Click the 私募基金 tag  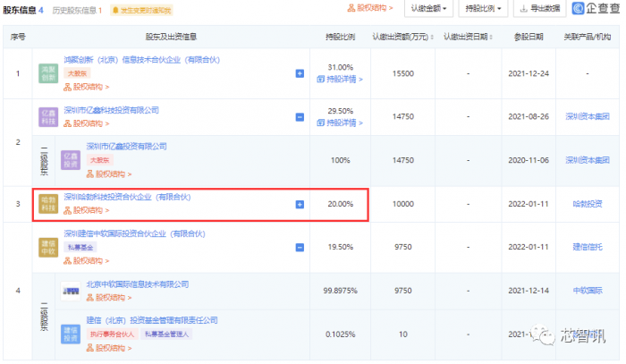(x=80, y=248)
